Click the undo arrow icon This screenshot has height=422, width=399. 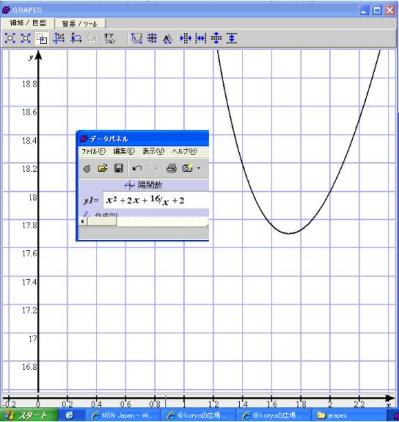[x=137, y=168]
